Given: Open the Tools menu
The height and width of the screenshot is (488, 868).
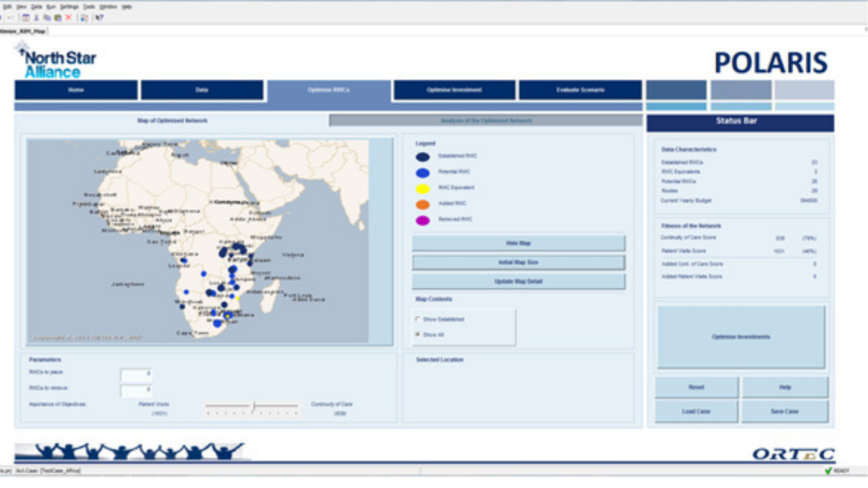Looking at the screenshot, I should (89, 7).
